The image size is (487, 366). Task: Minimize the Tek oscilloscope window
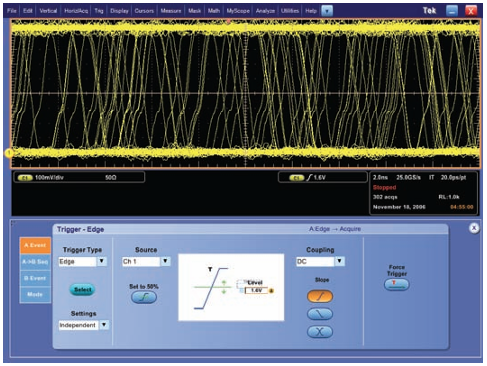[x=452, y=11]
